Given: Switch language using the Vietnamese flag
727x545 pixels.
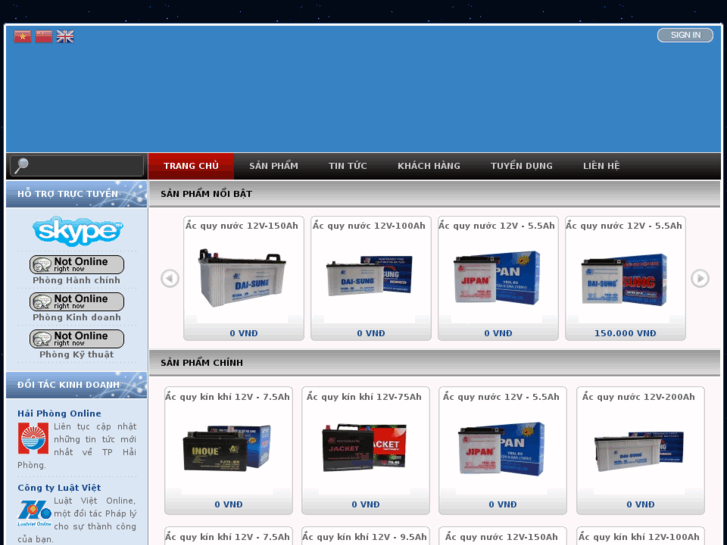Looking at the screenshot, I should pos(23,36).
